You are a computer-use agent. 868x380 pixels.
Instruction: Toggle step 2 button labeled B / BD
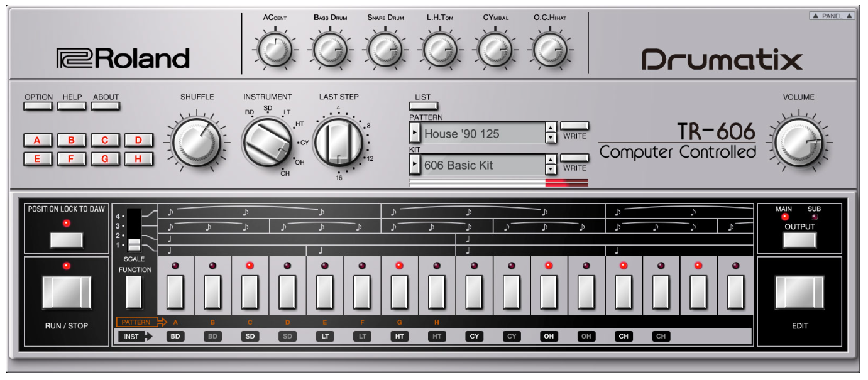coord(212,291)
